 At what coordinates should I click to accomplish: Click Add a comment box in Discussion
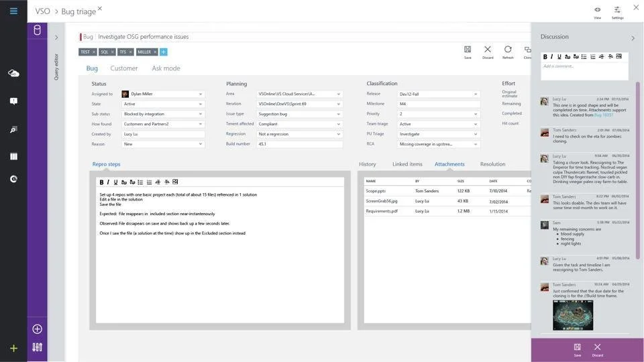tap(584, 72)
